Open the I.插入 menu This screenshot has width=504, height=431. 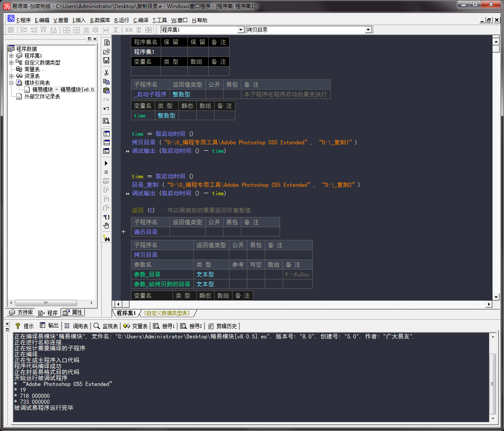(x=79, y=20)
